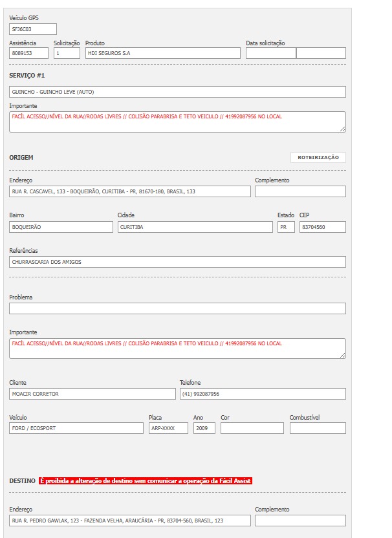Click the empty Combustível field
This screenshot has height=538, width=392.
coord(318,428)
